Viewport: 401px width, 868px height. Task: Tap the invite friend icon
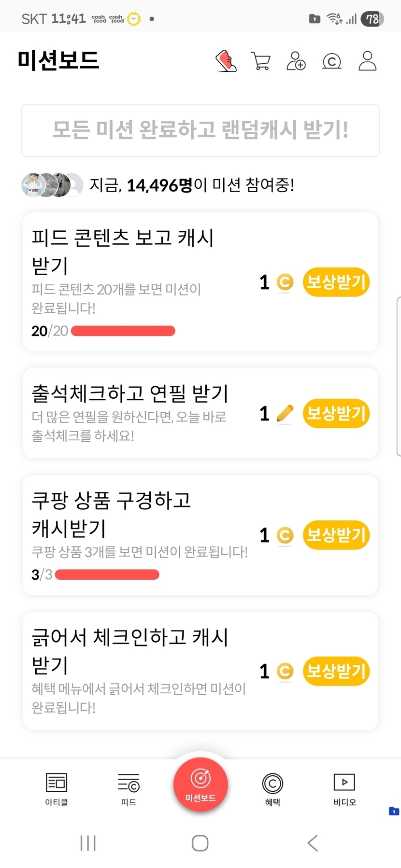[x=296, y=61]
